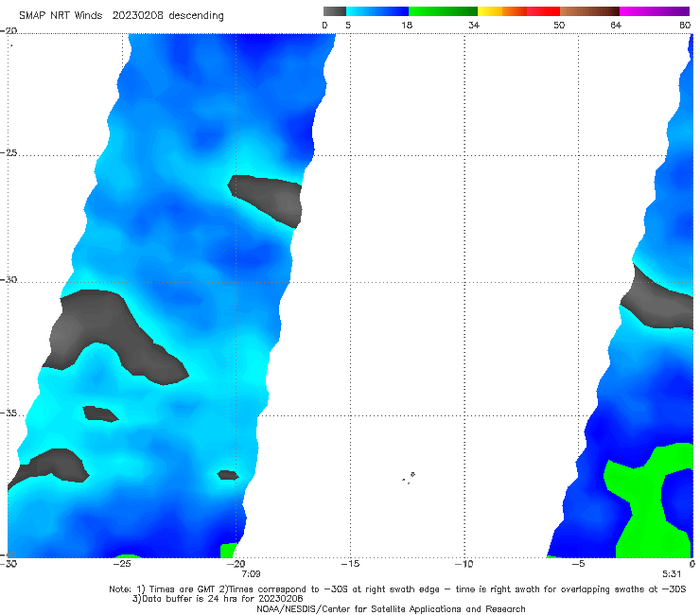Click the date "20230208" in the title
The image size is (700, 615).
[x=137, y=16]
